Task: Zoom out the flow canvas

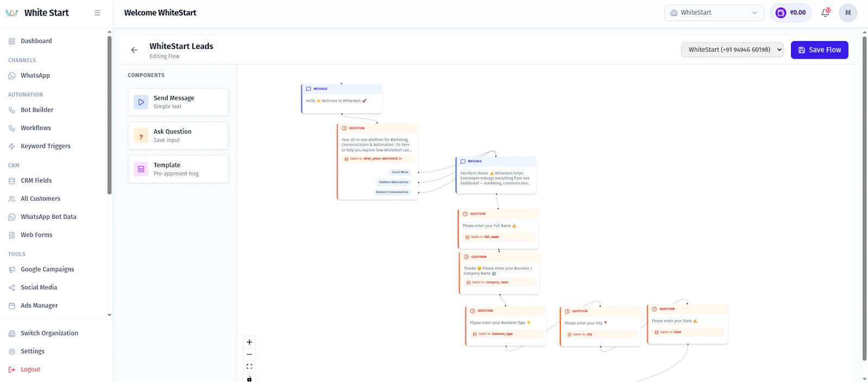Action: [x=250, y=354]
